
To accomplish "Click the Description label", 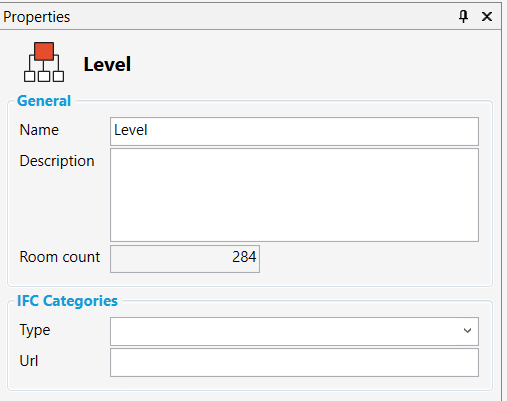I will click(57, 161).
